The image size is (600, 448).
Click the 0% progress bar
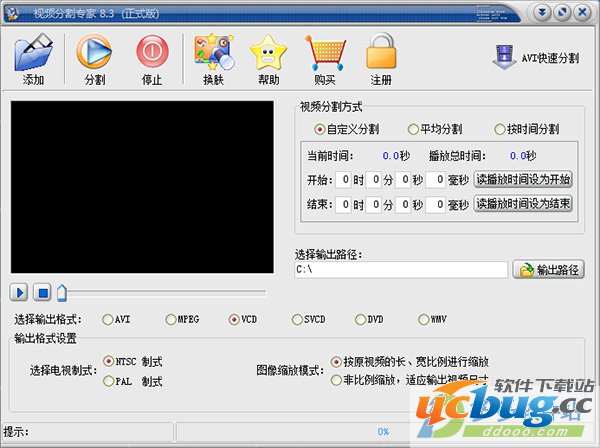coord(383,432)
